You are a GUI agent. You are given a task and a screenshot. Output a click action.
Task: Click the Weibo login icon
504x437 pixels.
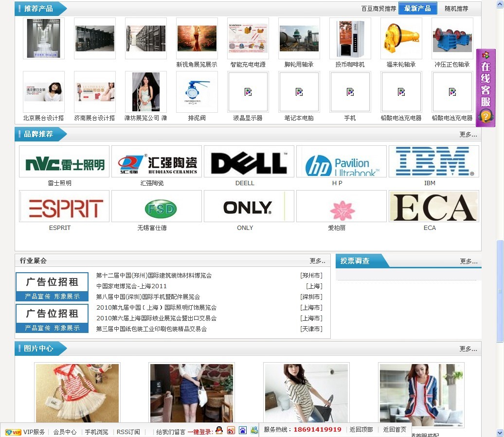tap(231, 430)
